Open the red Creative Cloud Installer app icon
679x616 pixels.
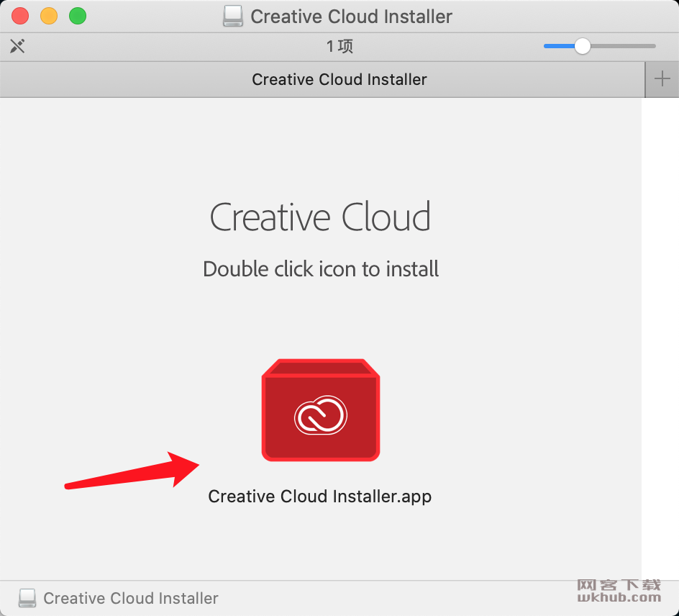(321, 410)
